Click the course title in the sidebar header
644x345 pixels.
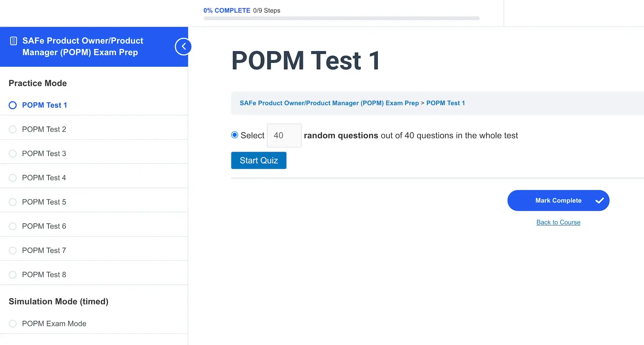point(83,47)
